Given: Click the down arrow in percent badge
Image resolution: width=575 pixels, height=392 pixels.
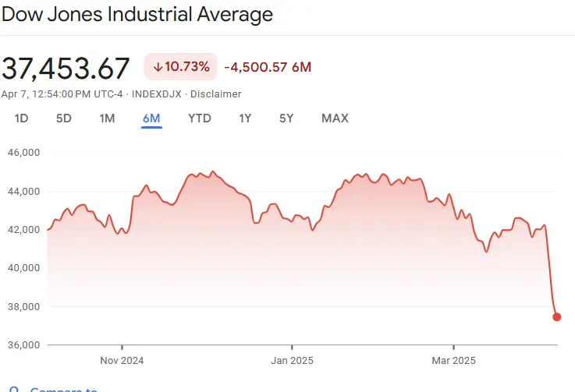Looking at the screenshot, I should [158, 67].
